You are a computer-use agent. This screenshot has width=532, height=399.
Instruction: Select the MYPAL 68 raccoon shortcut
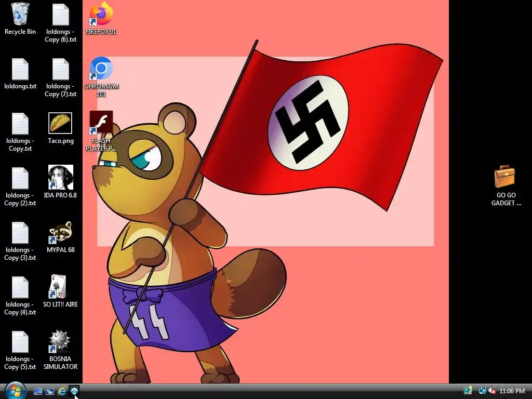tap(60, 232)
